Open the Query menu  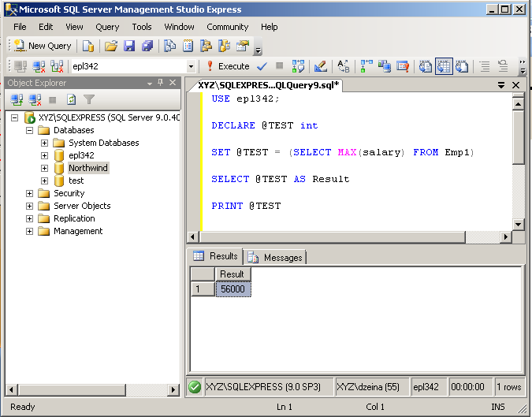point(107,27)
